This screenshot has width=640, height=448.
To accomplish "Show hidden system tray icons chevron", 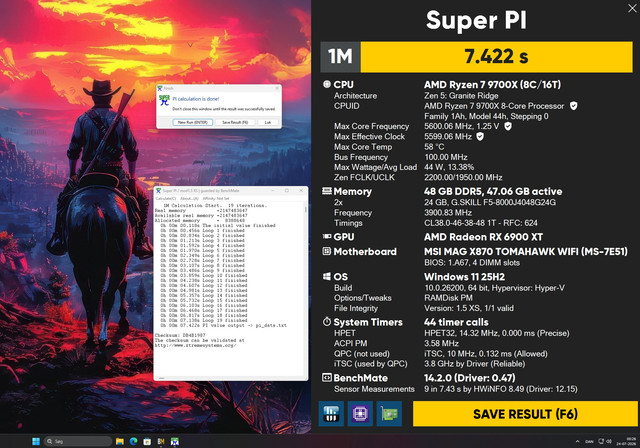I will (577, 441).
